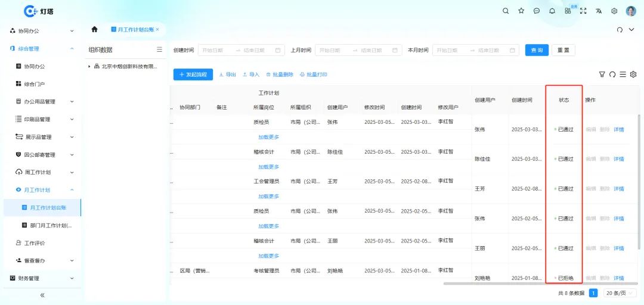Collapse the sidebar with double-arrow icon
Image resolution: width=644 pixels, height=305 pixels.
pyautogui.click(x=42, y=295)
